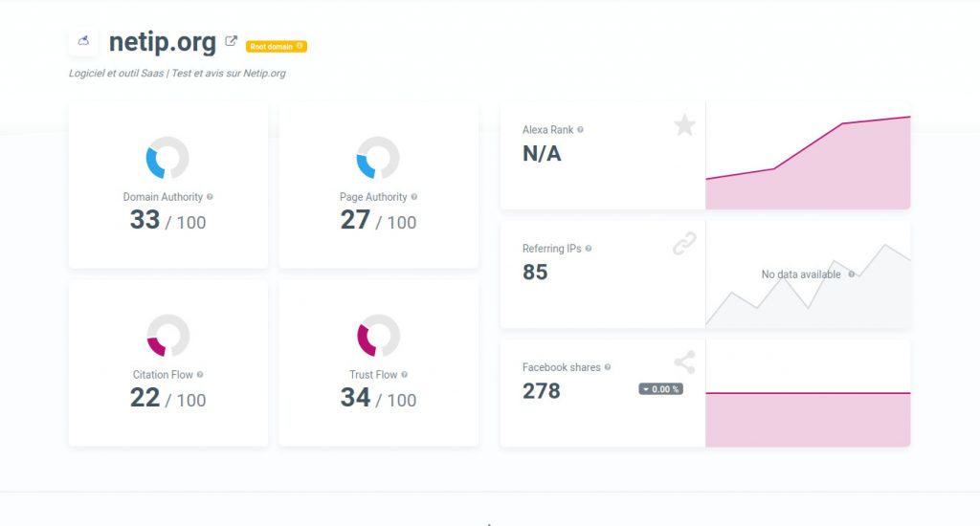The width and height of the screenshot is (980, 526).
Task: Click the share icon in Facebook shares card
Action: tap(684, 362)
